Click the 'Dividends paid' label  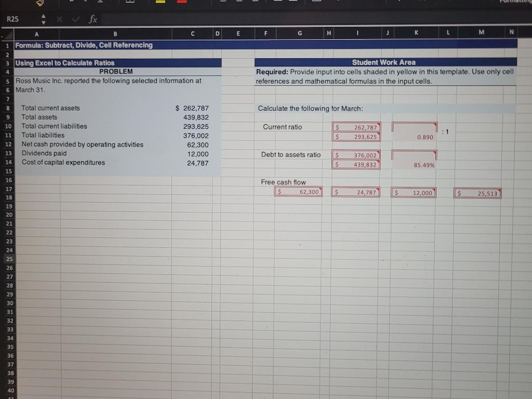click(44, 153)
